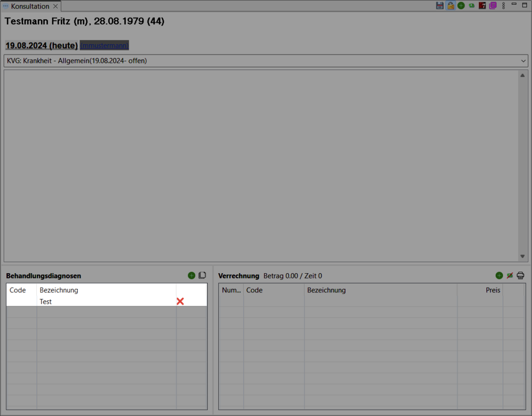Open the three-dot view menu
Viewport: 532px width, 416px height.
[x=503, y=6]
